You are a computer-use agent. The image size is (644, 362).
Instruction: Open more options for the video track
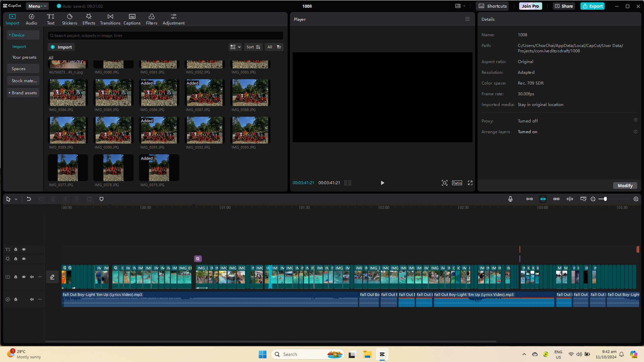point(40,277)
